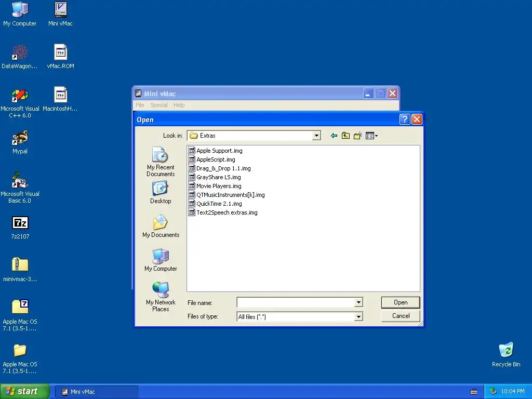The image size is (532, 399).
Task: Select Movie Players.img file
Action: (x=215, y=186)
